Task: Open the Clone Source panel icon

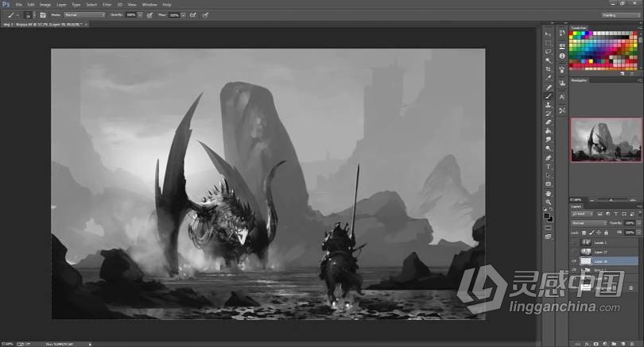Action: tap(562, 83)
